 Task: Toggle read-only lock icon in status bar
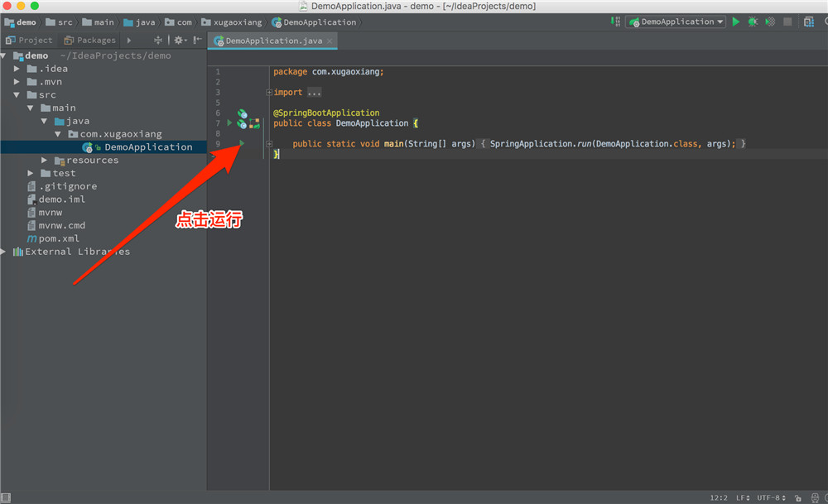coord(798,497)
